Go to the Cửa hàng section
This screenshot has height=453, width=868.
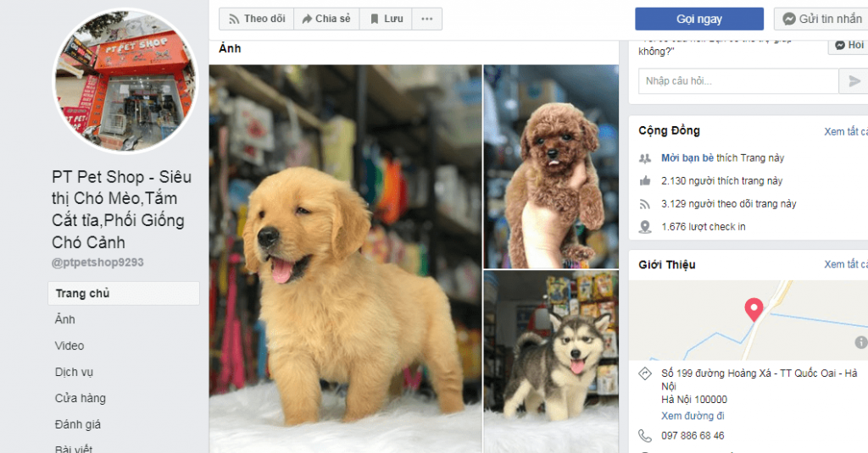[x=81, y=398]
